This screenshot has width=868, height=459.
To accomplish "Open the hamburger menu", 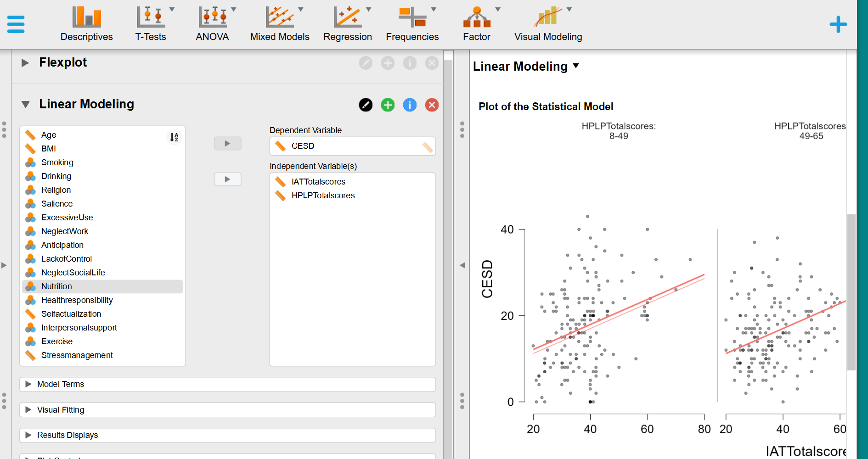I will click(16, 24).
